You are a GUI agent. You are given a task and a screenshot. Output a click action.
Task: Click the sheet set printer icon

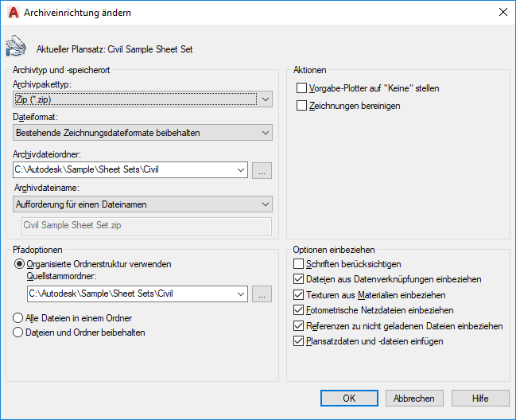tap(16, 47)
